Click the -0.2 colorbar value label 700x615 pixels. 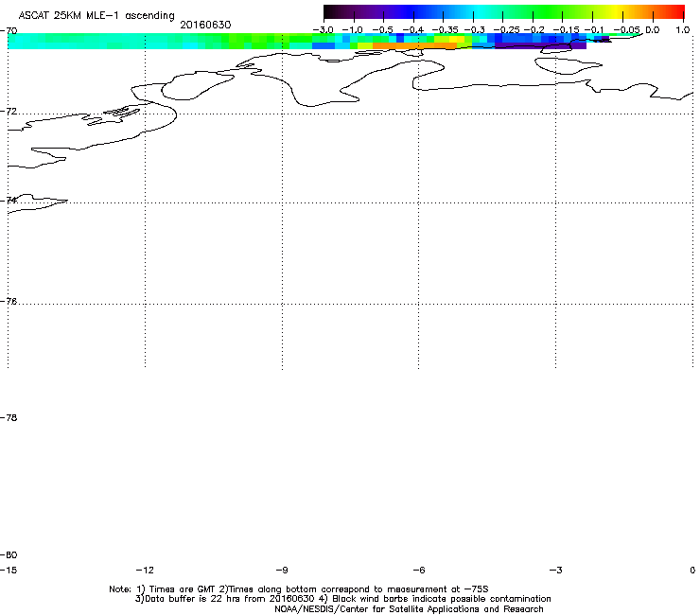tap(534, 30)
